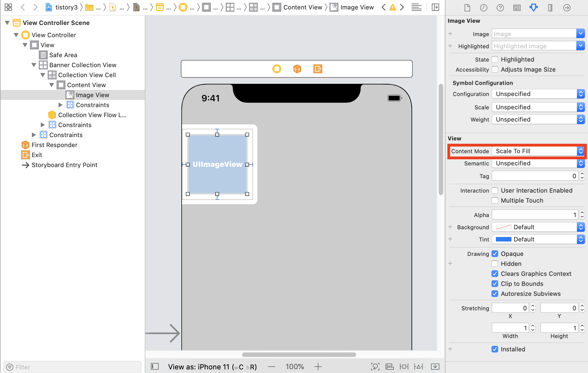Check the Hidden drawing checkbox
Screen dimensions: 588x373
tap(495, 264)
